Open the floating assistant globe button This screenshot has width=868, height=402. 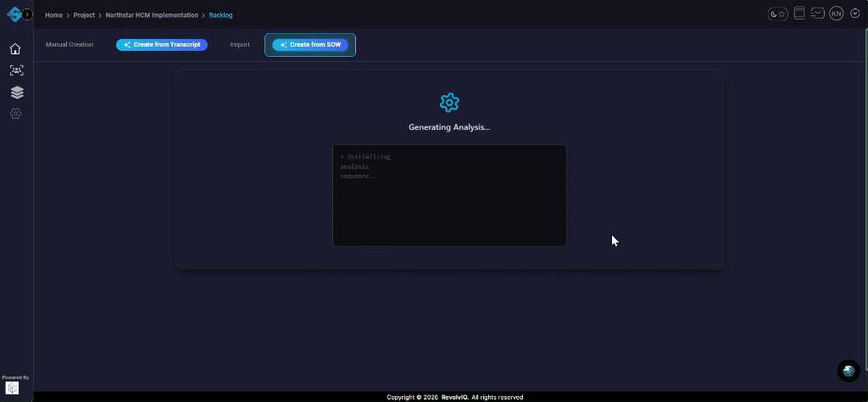[x=849, y=371]
